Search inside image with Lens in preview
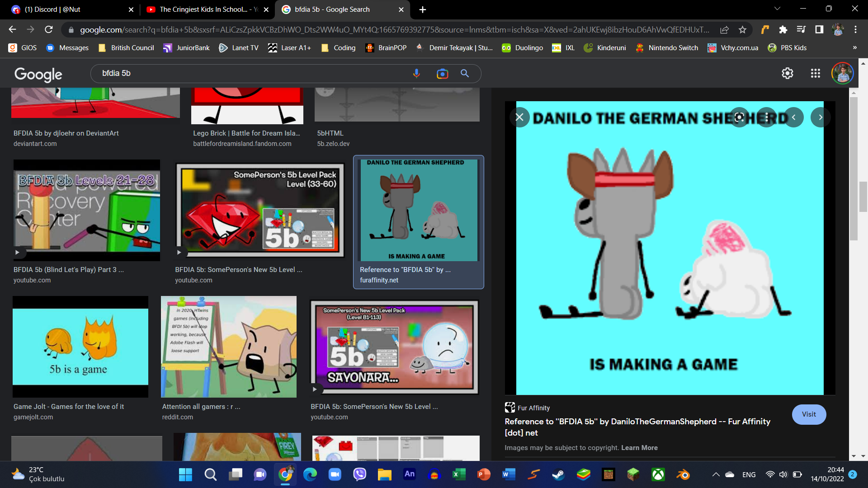The image size is (868, 488). pyautogui.click(x=740, y=117)
